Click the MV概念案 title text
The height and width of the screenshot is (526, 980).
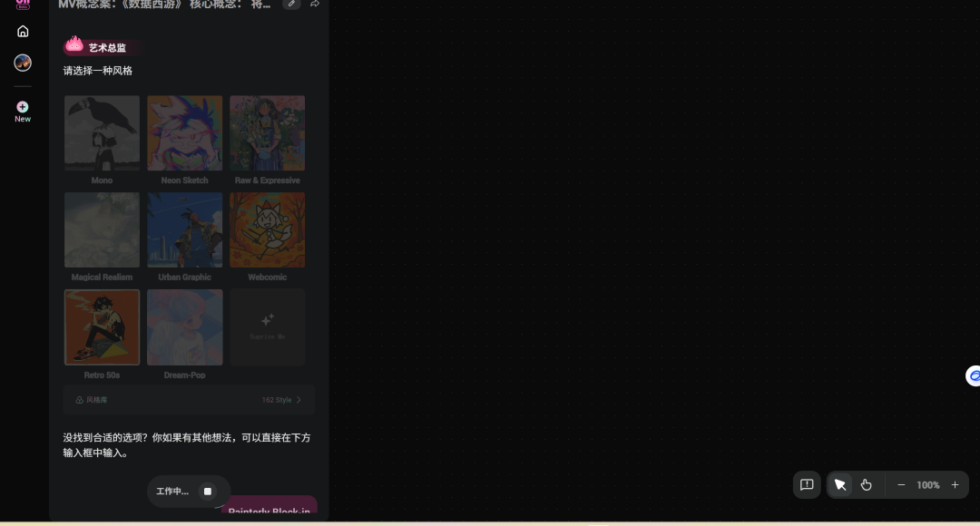click(x=164, y=4)
